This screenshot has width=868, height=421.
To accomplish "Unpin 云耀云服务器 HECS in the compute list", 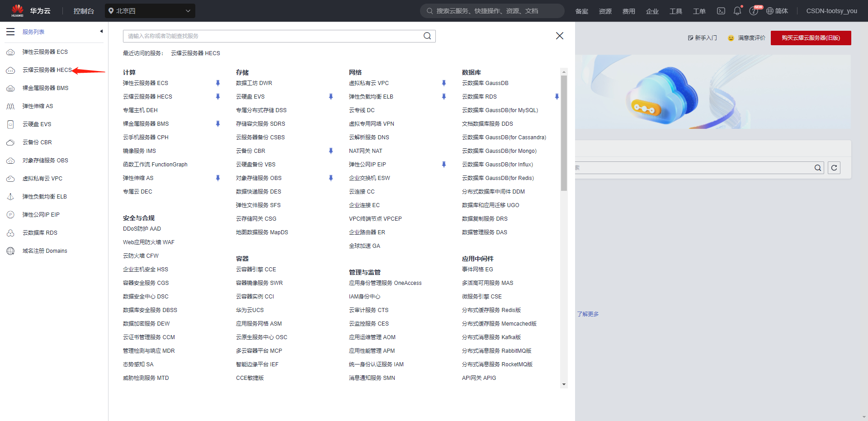I will (218, 97).
